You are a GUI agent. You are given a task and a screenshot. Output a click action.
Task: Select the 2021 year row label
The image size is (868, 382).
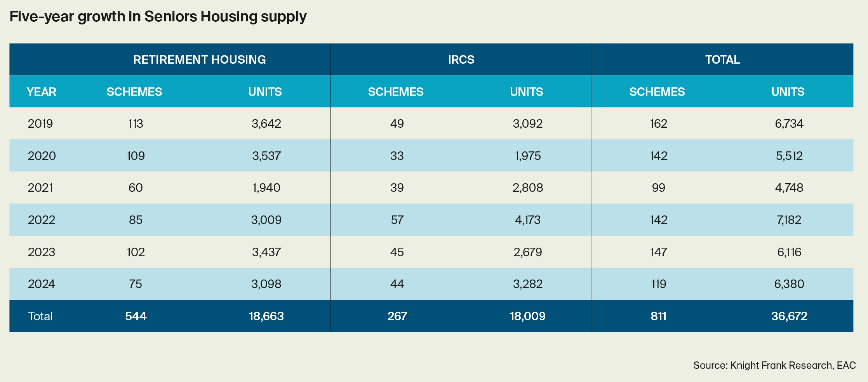click(40, 188)
